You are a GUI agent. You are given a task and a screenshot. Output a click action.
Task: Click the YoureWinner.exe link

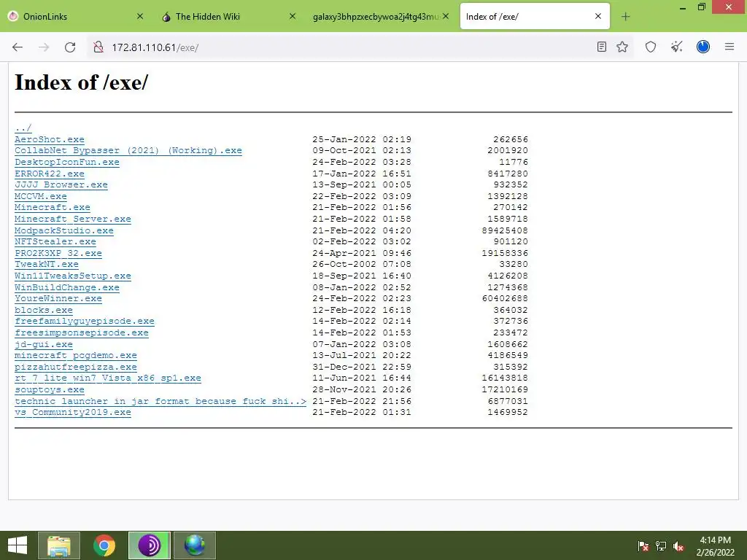point(58,298)
